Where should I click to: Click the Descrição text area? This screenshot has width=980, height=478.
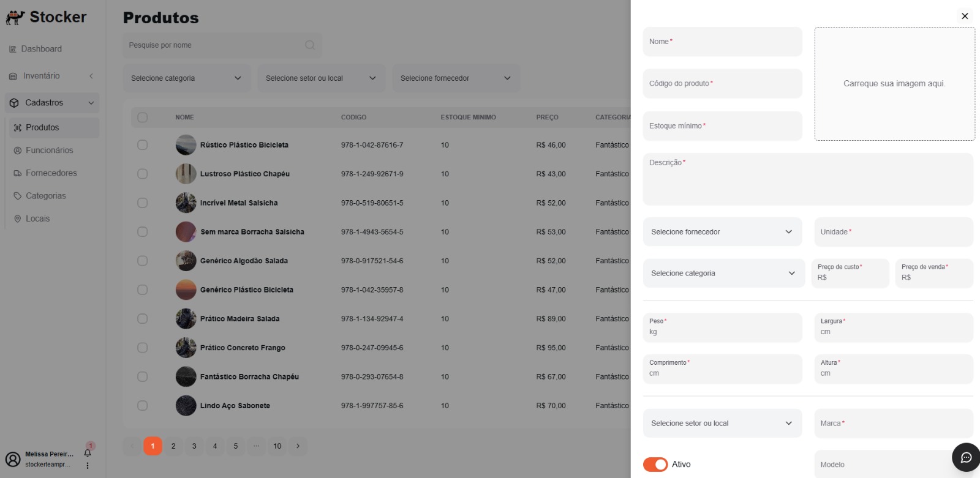(x=808, y=179)
